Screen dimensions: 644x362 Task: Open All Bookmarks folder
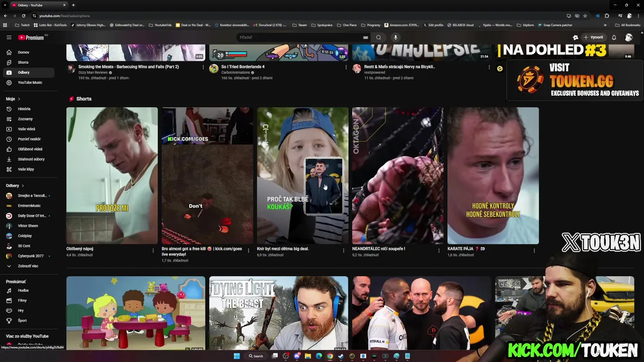click(x=627, y=25)
